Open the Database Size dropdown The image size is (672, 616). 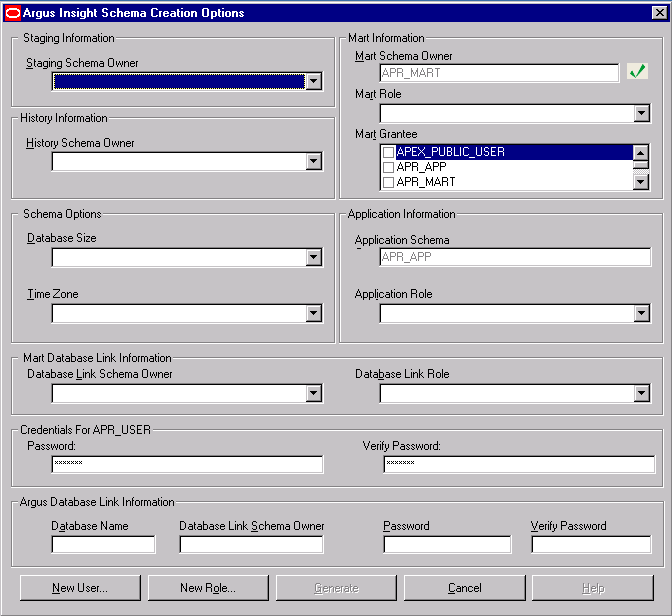click(314, 257)
